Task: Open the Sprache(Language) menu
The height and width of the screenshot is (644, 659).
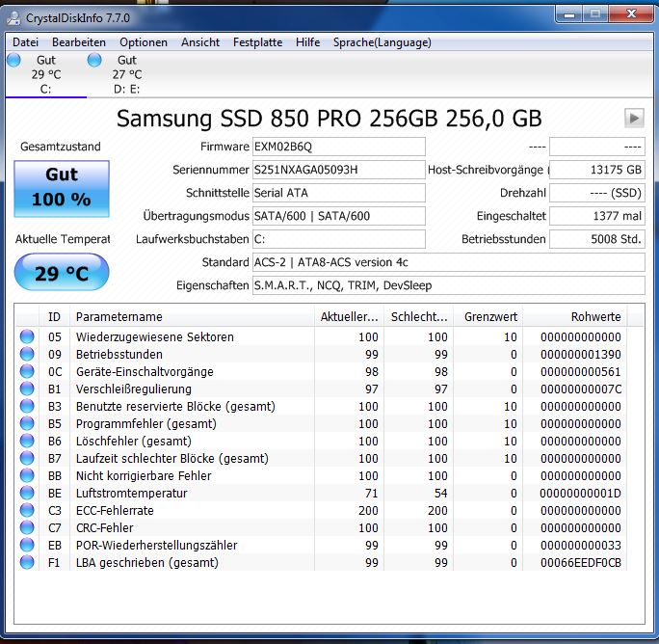Action: 382,42
